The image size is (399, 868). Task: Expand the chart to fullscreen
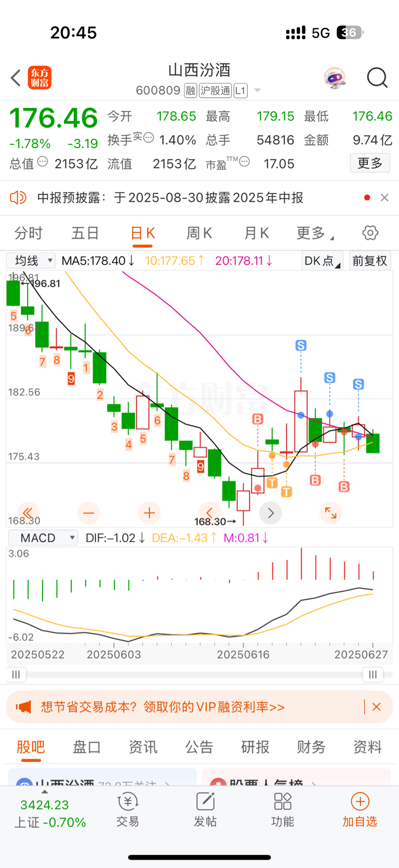click(x=331, y=513)
